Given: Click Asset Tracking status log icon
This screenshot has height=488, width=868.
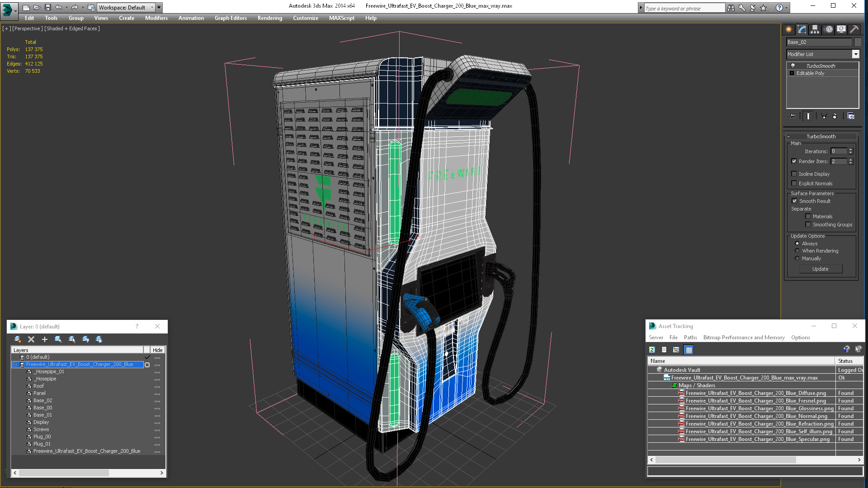Looking at the screenshot, I should click(x=664, y=350).
